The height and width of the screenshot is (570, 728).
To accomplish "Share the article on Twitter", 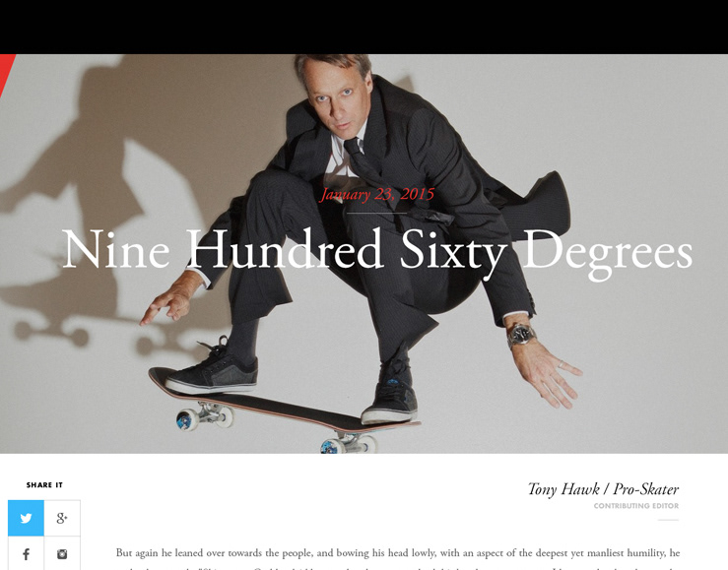I will point(26,518).
